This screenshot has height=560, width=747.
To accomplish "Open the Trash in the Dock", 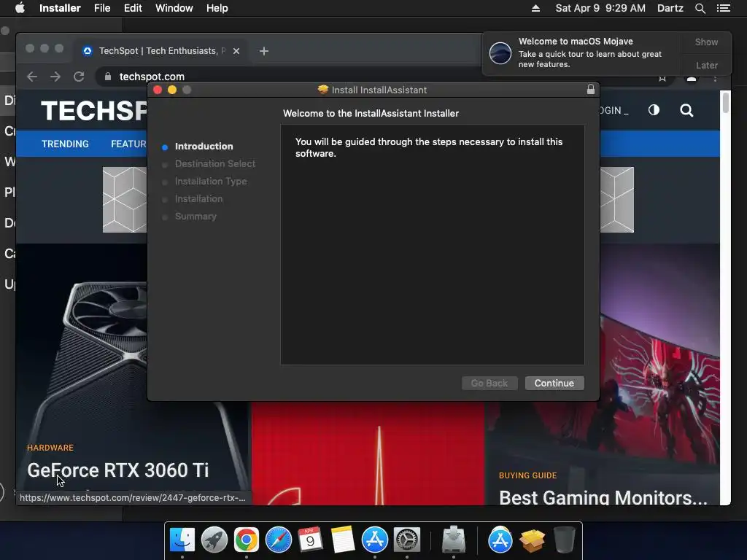I will pos(565,540).
